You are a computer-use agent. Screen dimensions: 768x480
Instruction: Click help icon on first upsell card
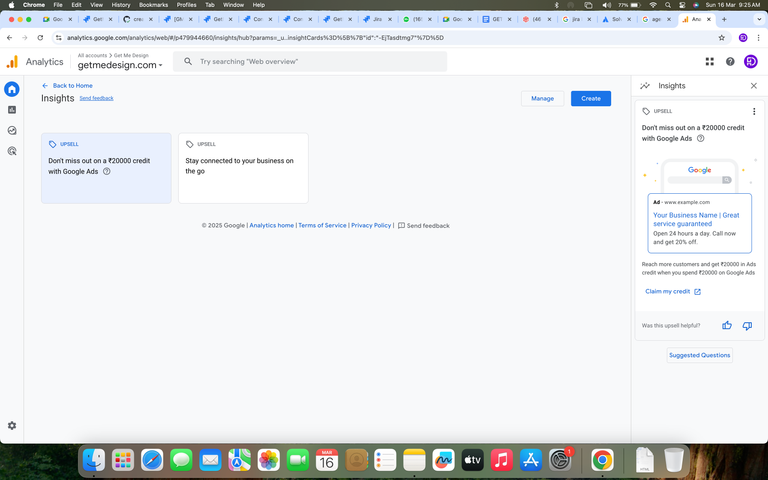pos(106,171)
